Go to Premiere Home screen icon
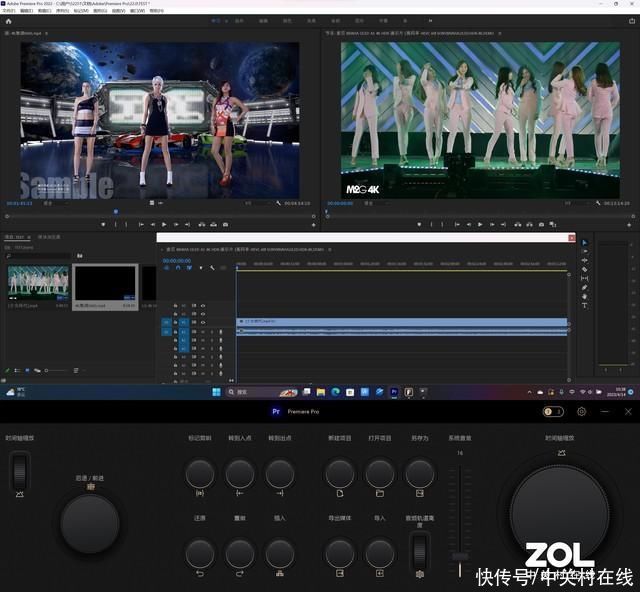Screen dimensions: 640x592 coord(9,21)
